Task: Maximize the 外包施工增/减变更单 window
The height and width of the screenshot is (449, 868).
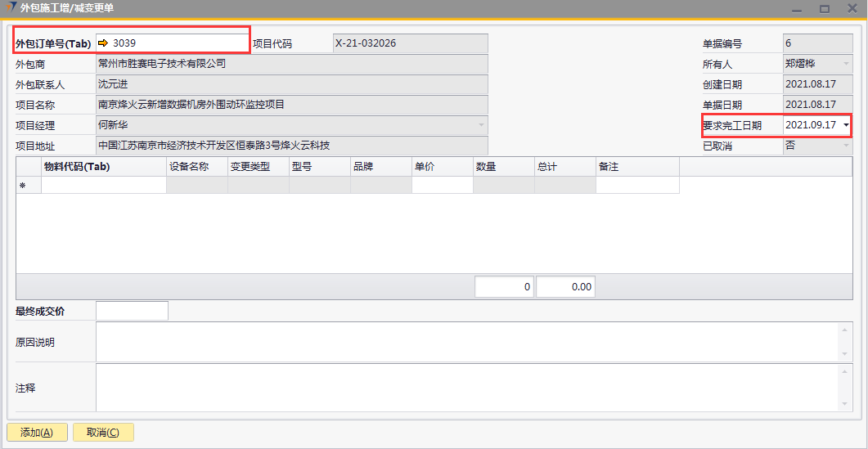Action: pos(824,8)
